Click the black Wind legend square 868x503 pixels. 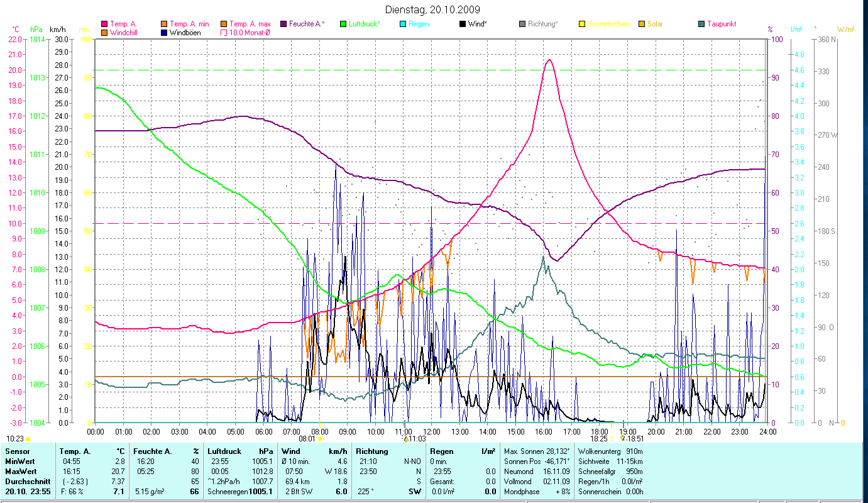point(463,24)
